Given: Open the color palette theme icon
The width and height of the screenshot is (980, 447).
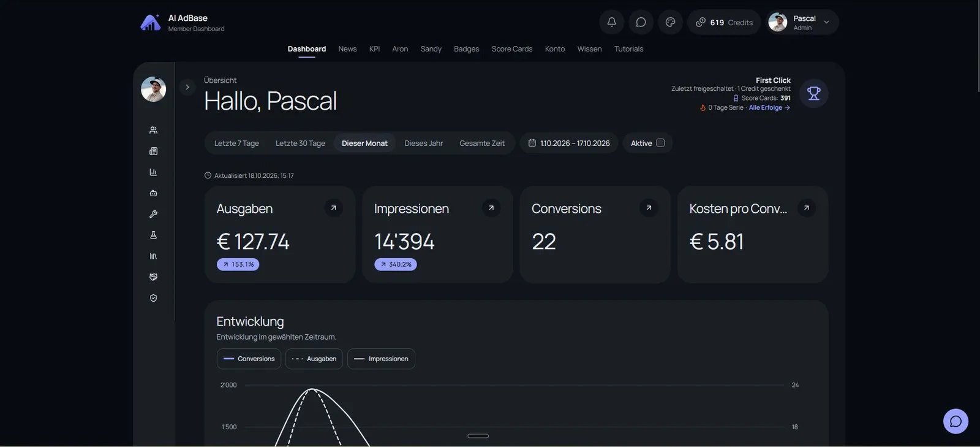Looking at the screenshot, I should 670,22.
